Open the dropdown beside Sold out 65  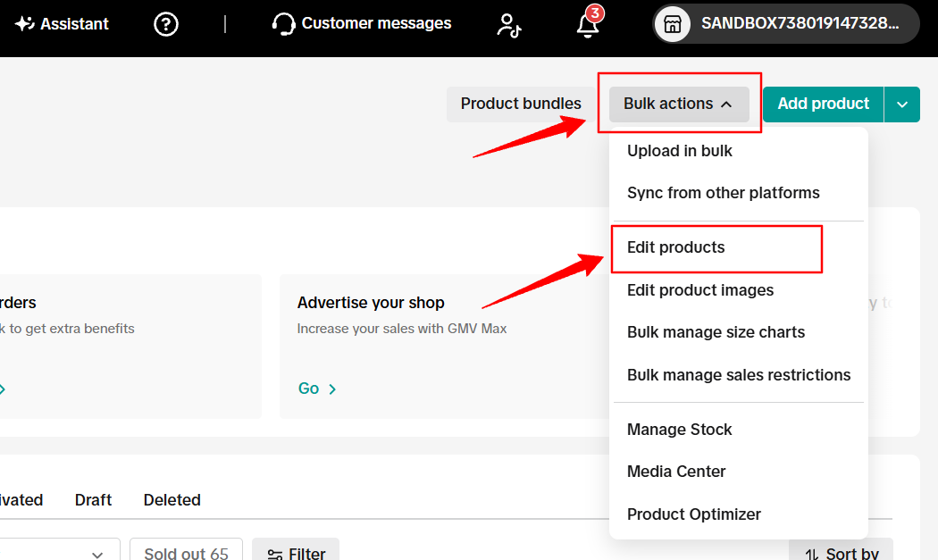click(x=97, y=554)
